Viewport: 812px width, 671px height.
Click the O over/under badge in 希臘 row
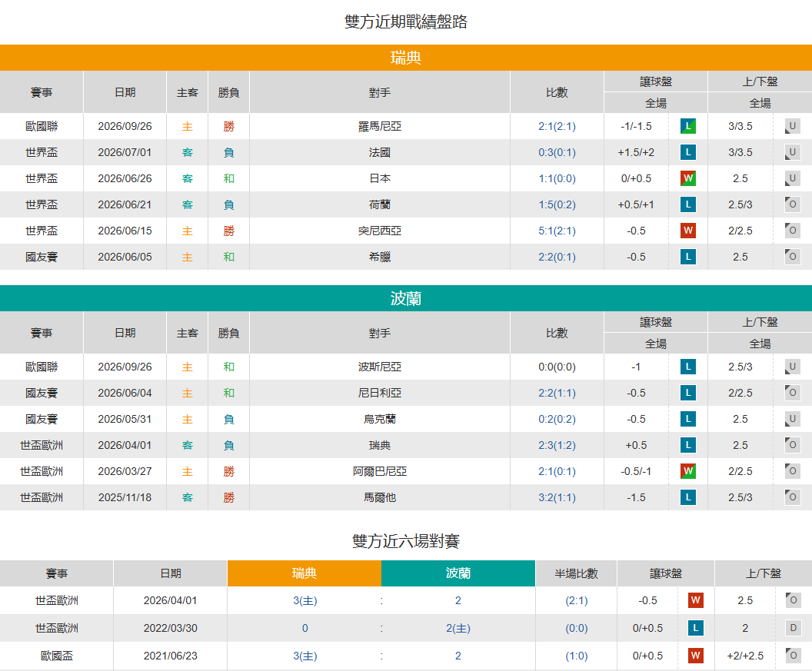pos(792,257)
